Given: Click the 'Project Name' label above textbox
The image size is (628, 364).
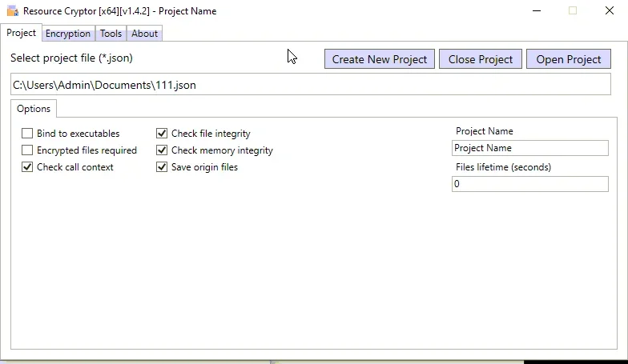Looking at the screenshot, I should coord(484,131).
